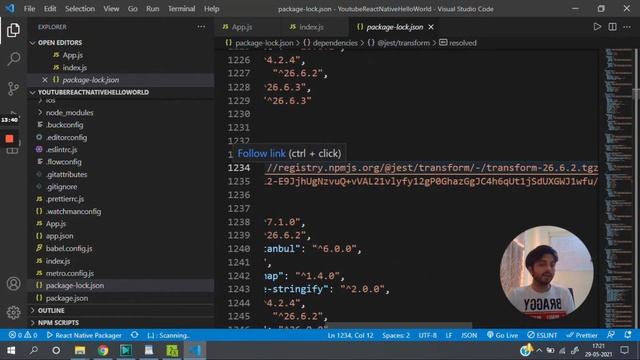Click Prettier status bar item

point(582,335)
